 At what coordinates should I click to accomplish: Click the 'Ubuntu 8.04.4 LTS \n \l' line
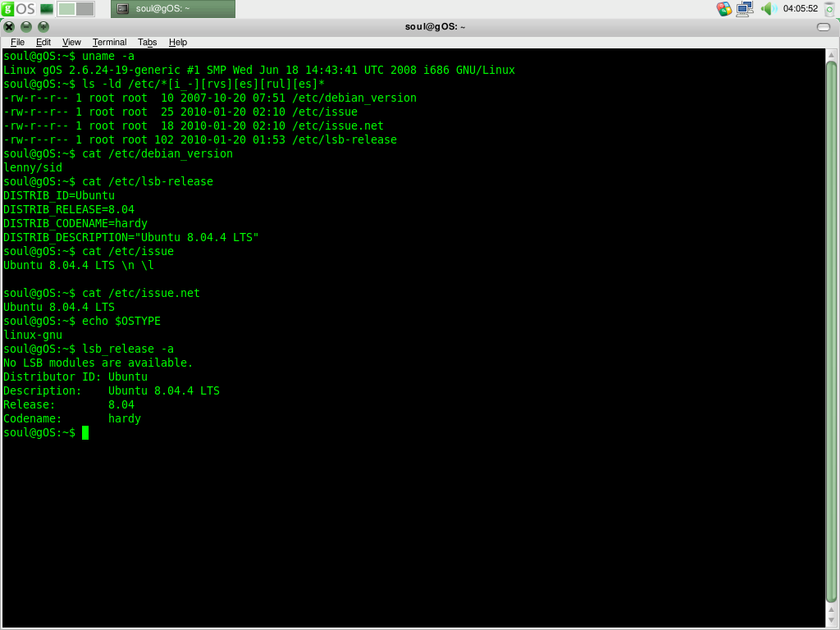click(79, 265)
